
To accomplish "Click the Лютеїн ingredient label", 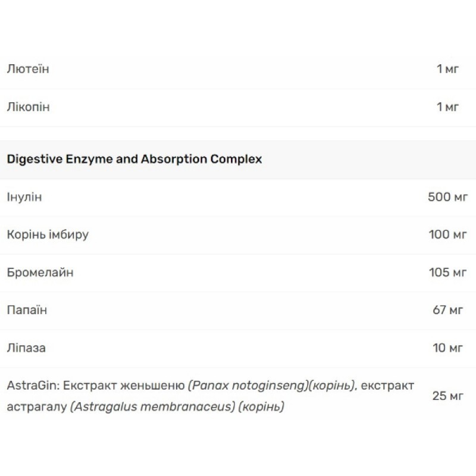I will point(28,69).
